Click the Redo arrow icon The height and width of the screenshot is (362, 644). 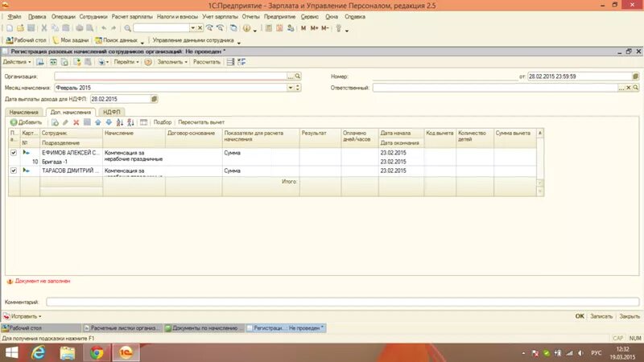(114, 28)
